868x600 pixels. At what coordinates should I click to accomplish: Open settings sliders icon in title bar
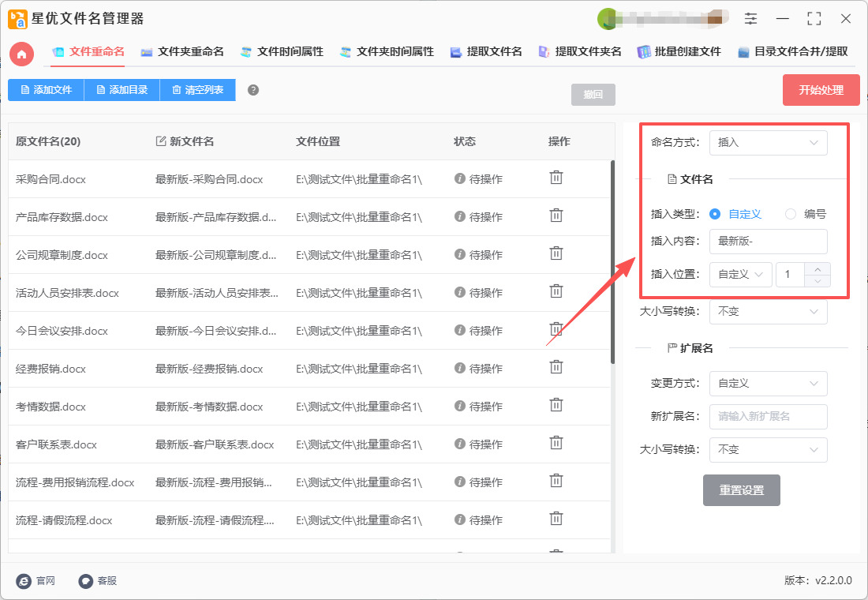pos(750,19)
